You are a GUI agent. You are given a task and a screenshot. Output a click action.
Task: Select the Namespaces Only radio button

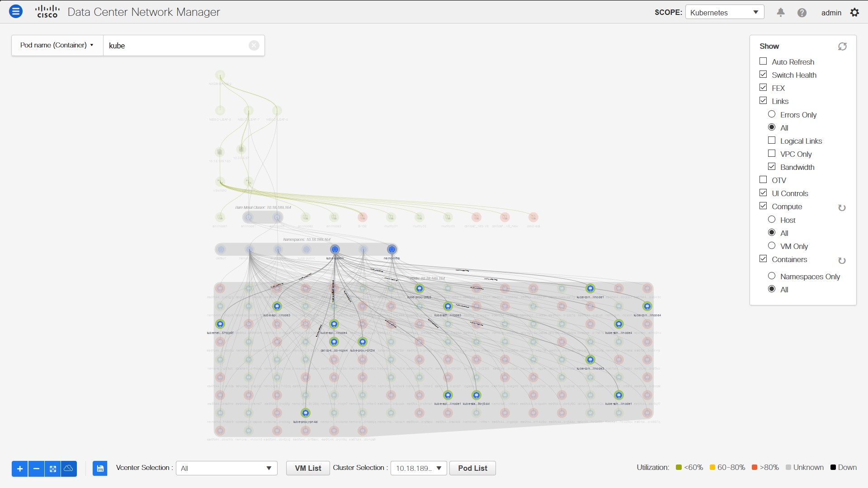pyautogui.click(x=772, y=276)
